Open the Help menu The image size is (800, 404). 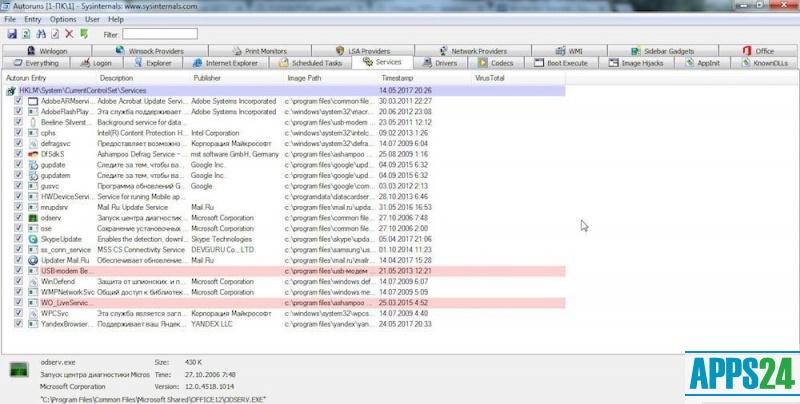coord(116,19)
